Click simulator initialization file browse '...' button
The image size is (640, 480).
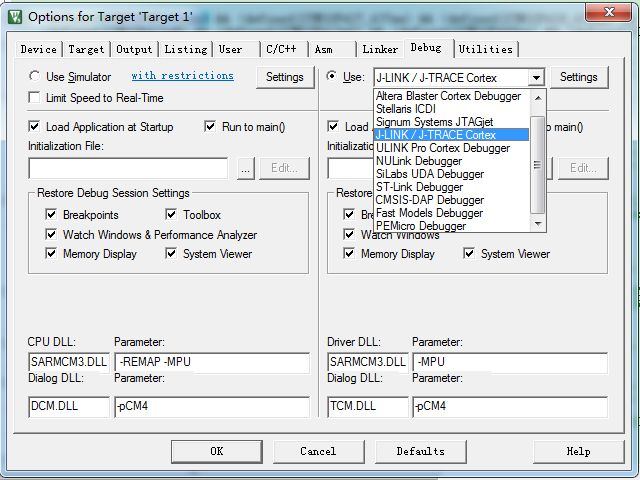246,168
